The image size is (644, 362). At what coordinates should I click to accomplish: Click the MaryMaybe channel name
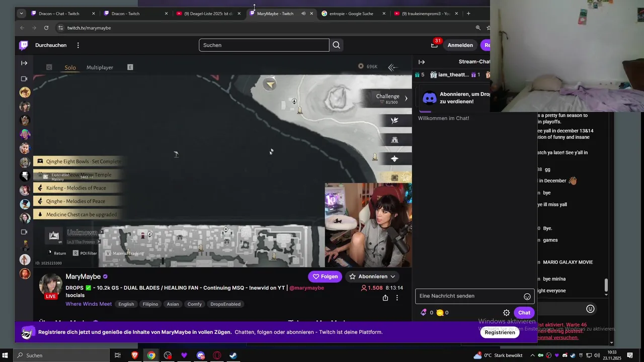click(x=83, y=277)
